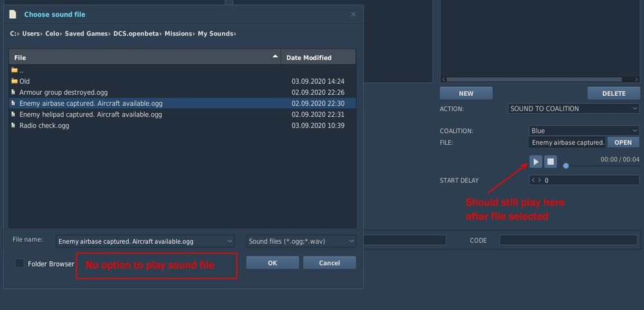
Task: Navigate to Saved Games breadcrumb
Action: click(86, 33)
